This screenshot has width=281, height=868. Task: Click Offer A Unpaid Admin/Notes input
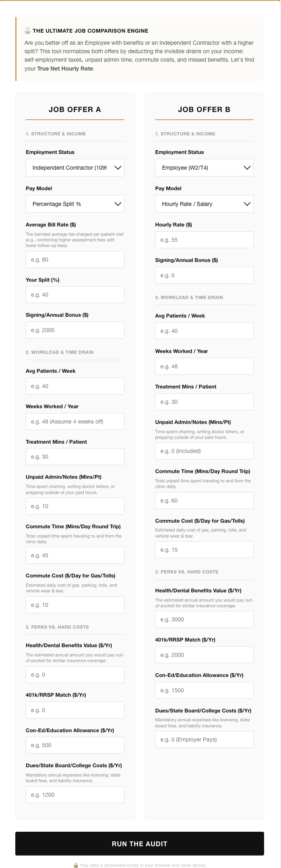(x=75, y=506)
